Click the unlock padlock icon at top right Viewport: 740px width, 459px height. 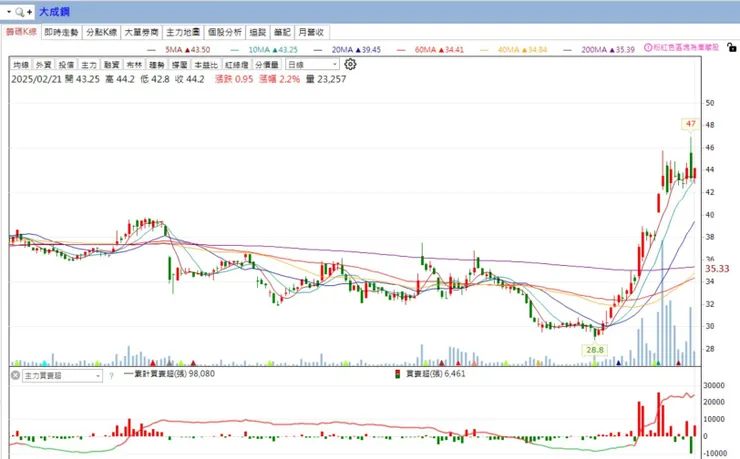click(732, 47)
